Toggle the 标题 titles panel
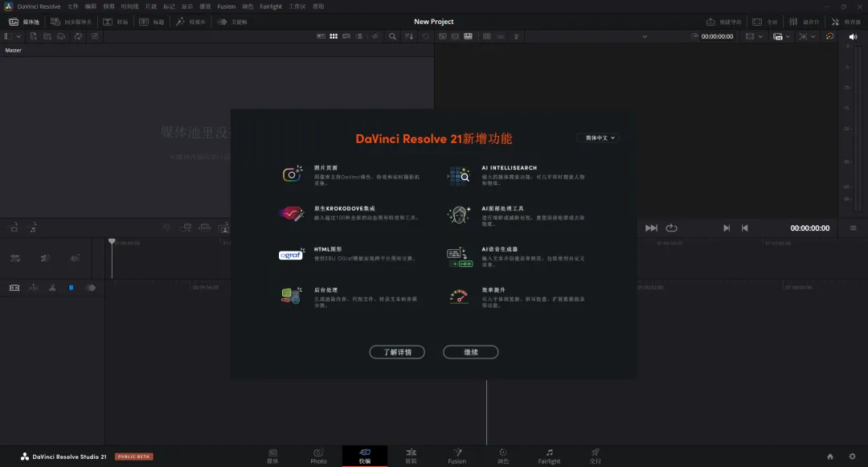This screenshot has height=467, width=868. click(x=152, y=22)
